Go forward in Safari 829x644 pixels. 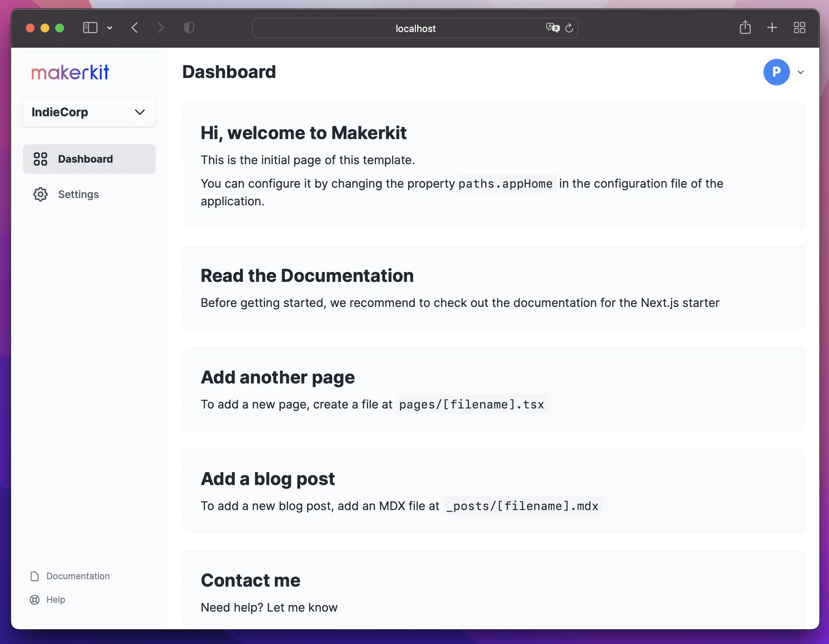click(x=160, y=28)
